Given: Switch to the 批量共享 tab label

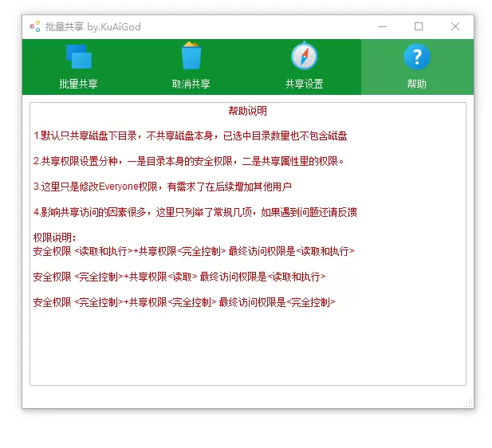Looking at the screenshot, I should tap(78, 84).
